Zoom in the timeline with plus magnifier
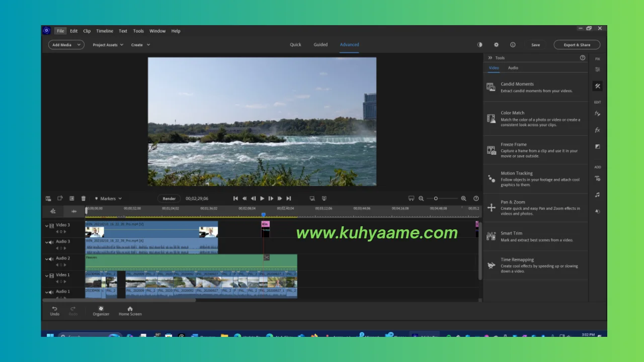 click(463, 199)
